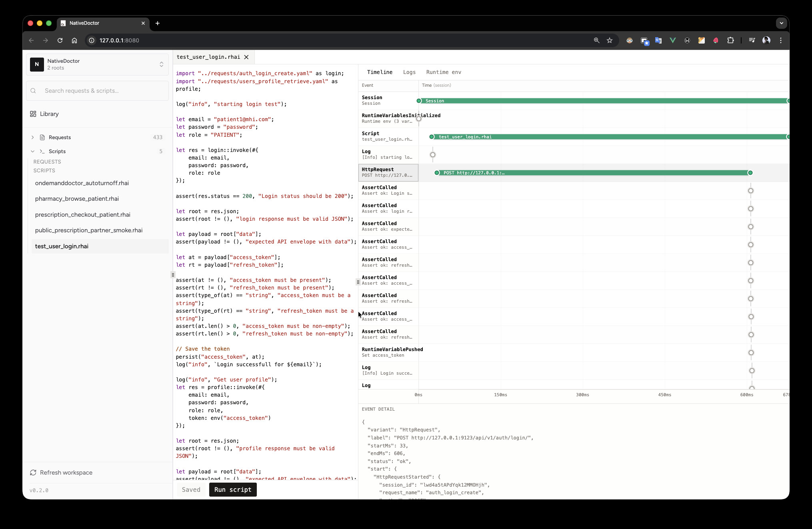The height and width of the screenshot is (529, 812).
Task: Close the test_user_login.rhai editor tab
Action: [246, 57]
